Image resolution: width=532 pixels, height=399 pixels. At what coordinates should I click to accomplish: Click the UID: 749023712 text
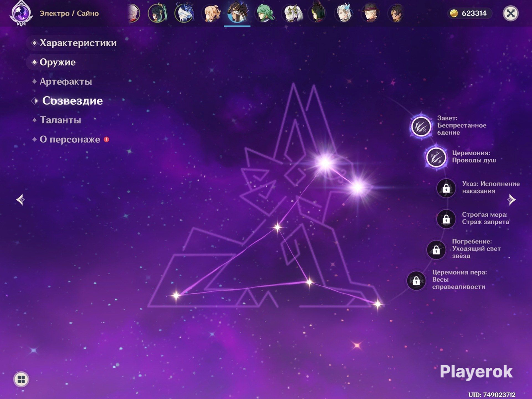click(492, 395)
